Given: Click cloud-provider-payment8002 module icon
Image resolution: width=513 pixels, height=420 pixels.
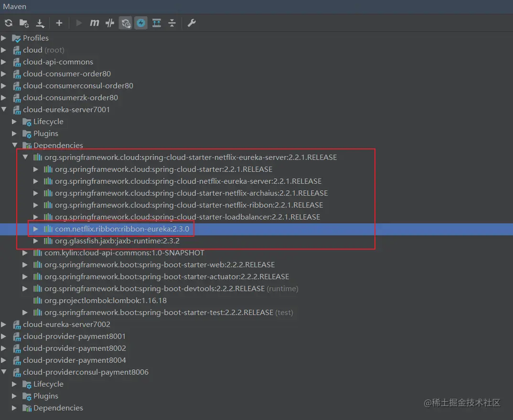Looking at the screenshot, I should 17,348.
